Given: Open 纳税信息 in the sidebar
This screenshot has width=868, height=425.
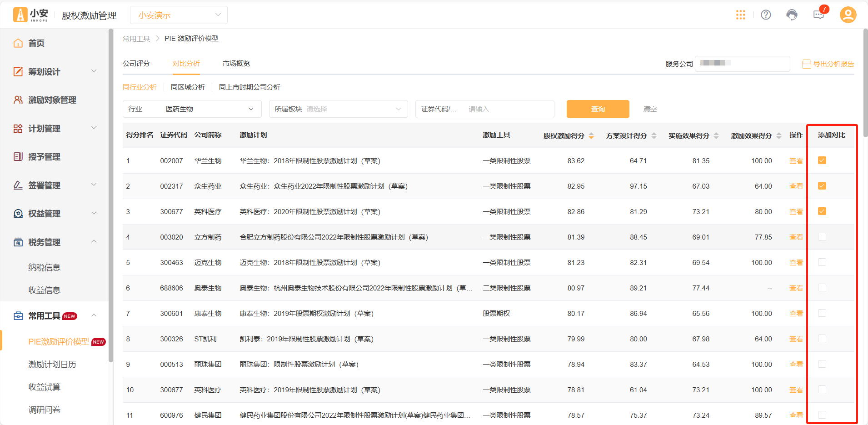Looking at the screenshot, I should click(x=44, y=267).
